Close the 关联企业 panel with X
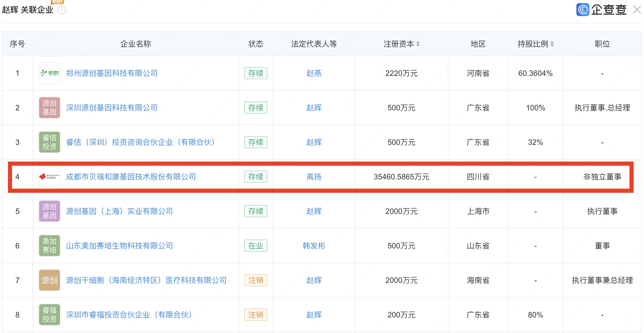The image size is (644, 333). [637, 10]
